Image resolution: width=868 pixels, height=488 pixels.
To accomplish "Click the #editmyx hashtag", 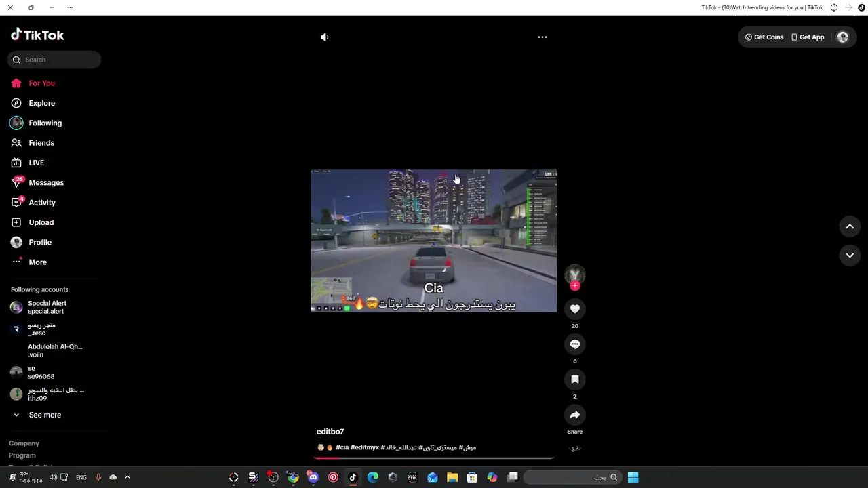I will (x=364, y=447).
